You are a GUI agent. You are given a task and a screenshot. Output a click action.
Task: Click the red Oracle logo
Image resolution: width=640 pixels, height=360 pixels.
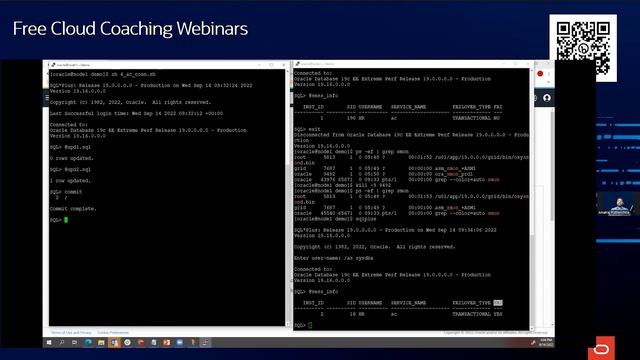601,349
